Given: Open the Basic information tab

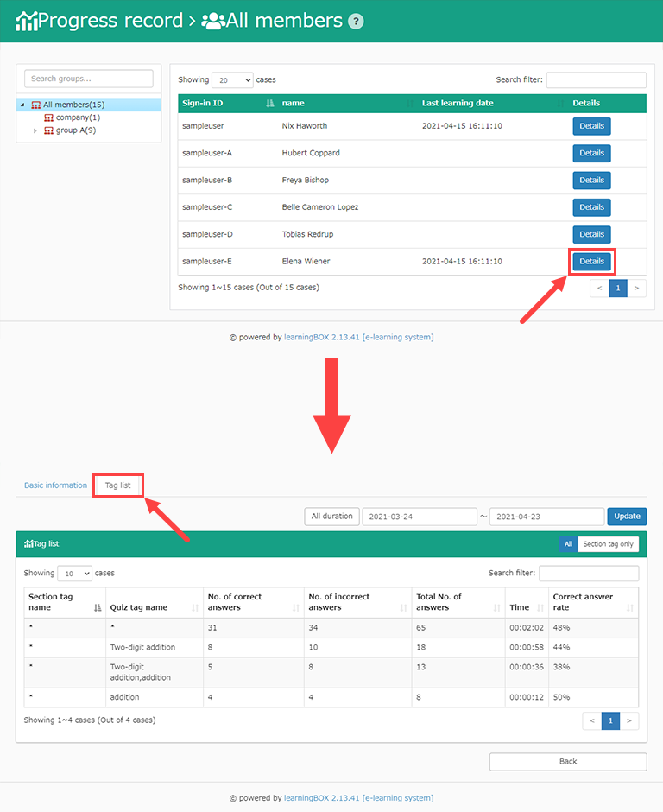Looking at the screenshot, I should pos(55,485).
